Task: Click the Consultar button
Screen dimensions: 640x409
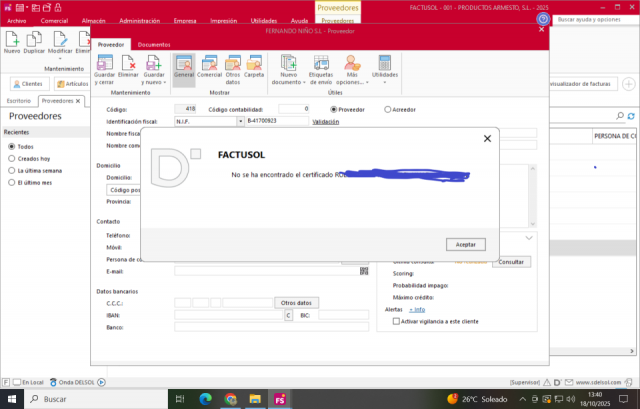Action: click(511, 262)
